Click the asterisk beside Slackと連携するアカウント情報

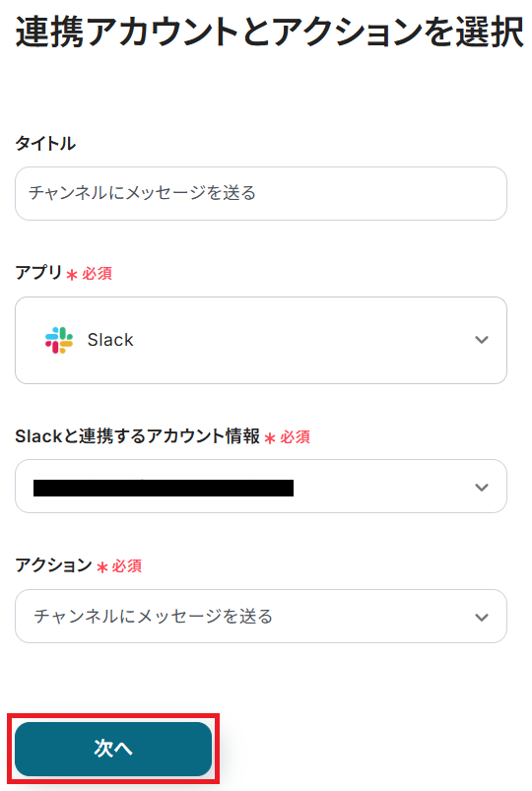[x=270, y=438]
